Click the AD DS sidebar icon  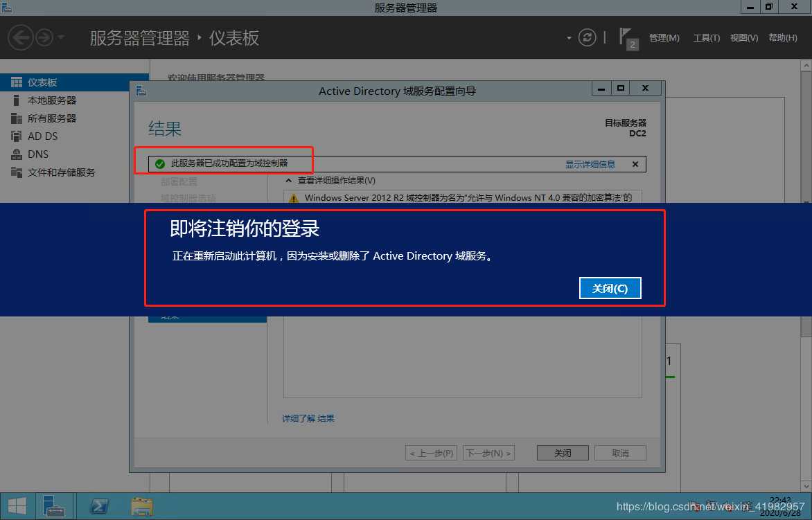tap(17, 136)
